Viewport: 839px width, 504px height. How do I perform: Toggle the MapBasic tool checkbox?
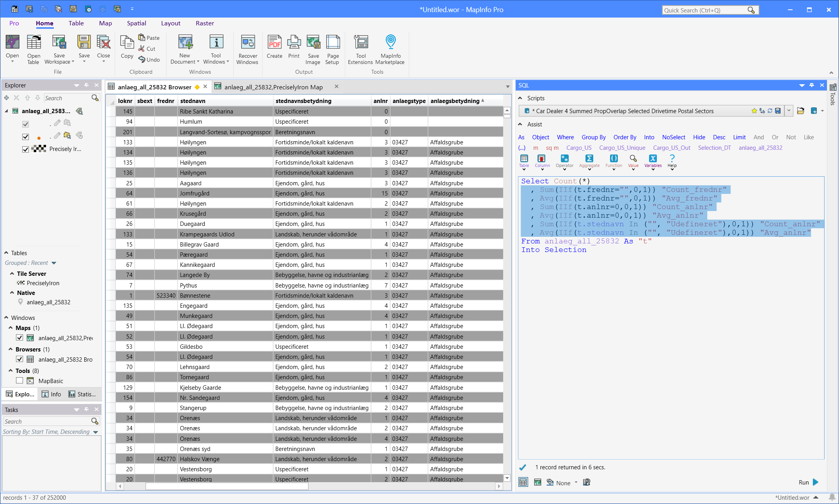tap(20, 381)
